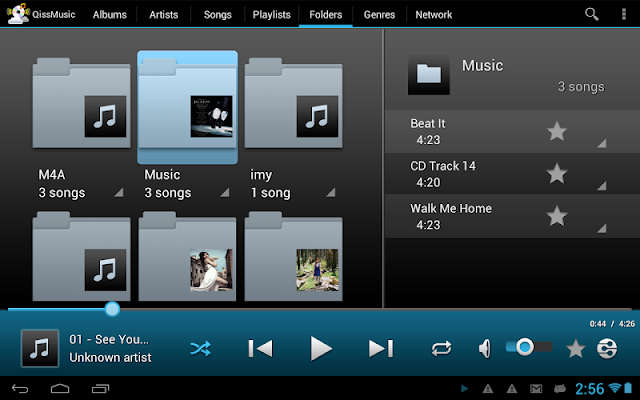Screen dimensions: 640x400
Task: Expand the Music folder options triangle
Action: [x=225, y=192]
